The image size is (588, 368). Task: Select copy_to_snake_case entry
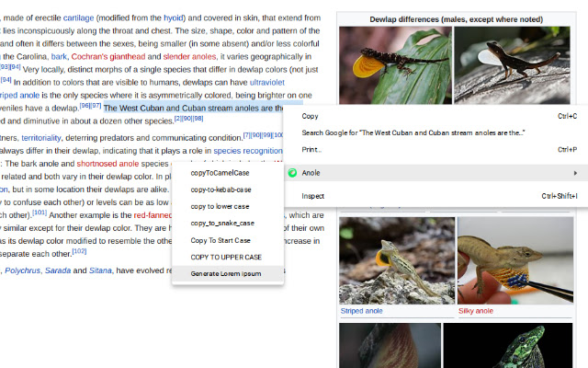coord(222,223)
